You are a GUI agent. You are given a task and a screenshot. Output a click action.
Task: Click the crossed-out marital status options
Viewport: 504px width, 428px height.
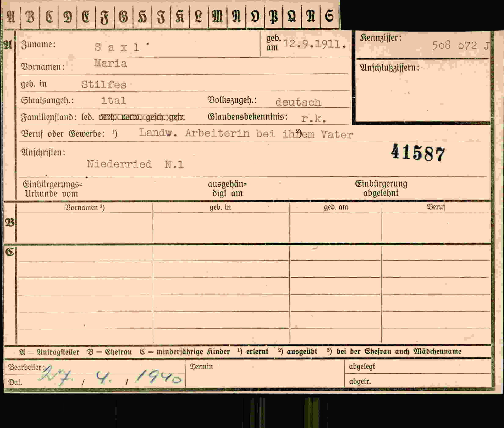coord(142,118)
